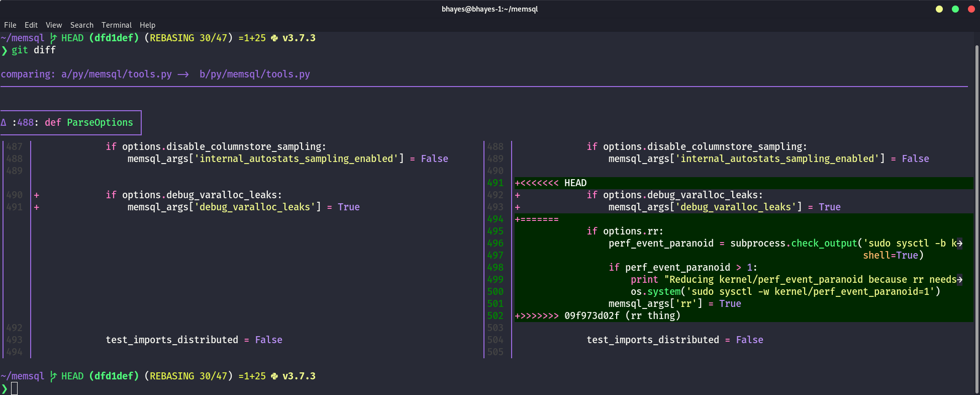980x395 pixels.
Task: Click '(dfd1def)' commit hash in top prompt
Action: pyautogui.click(x=114, y=38)
